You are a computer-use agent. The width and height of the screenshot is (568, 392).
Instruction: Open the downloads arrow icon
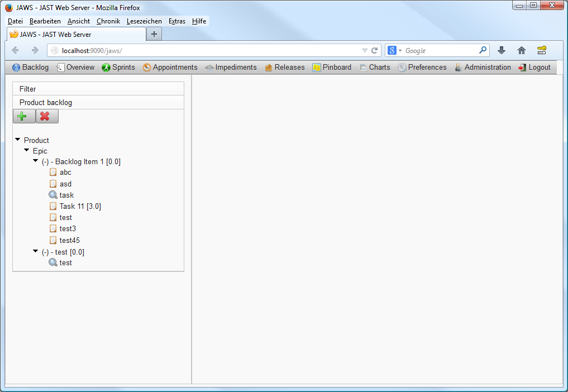click(x=501, y=50)
